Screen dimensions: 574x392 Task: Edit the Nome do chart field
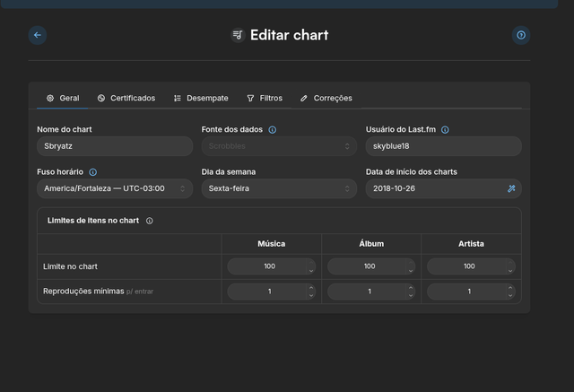[115, 146]
